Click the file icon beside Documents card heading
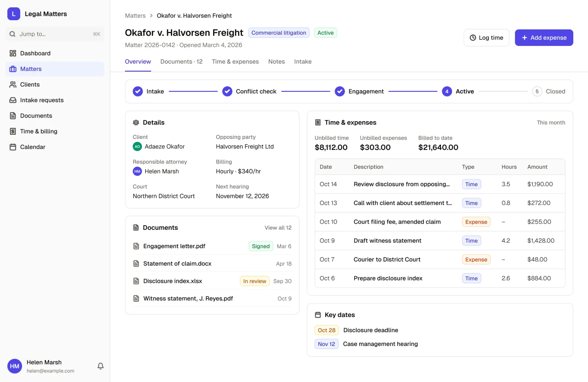 tap(136, 228)
